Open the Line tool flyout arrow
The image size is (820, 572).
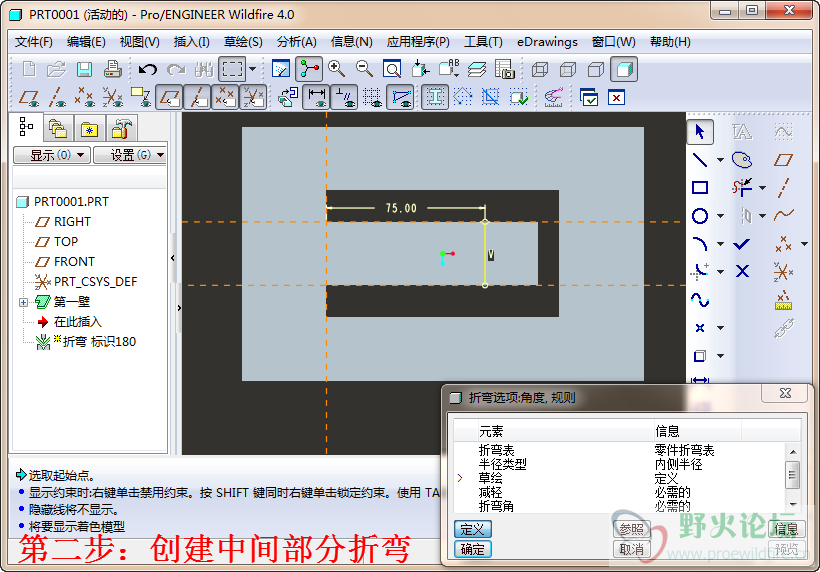coord(721,159)
